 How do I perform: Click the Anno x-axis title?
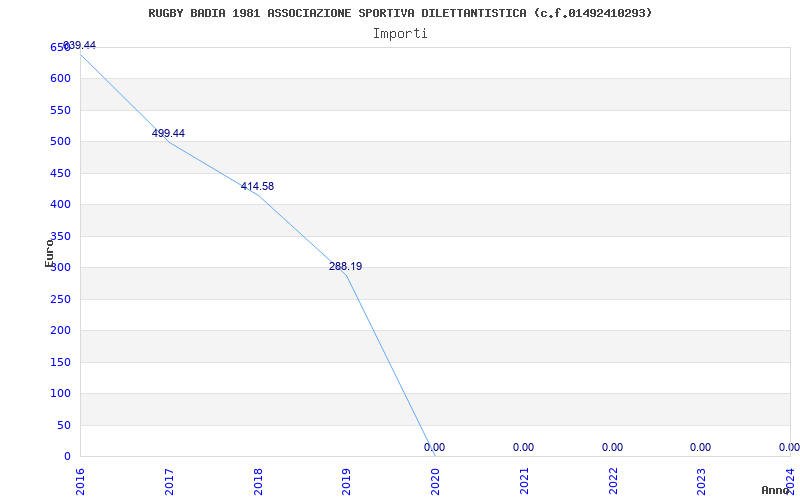(x=776, y=490)
